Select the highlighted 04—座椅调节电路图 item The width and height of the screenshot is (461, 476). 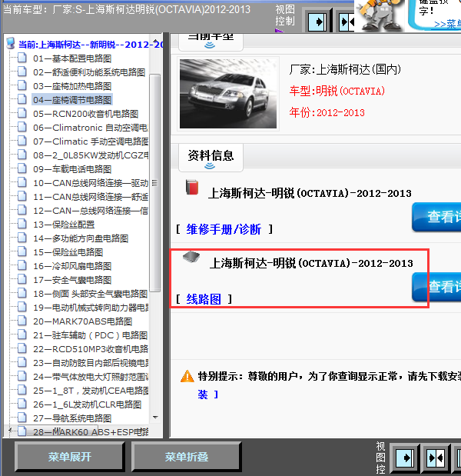click(x=72, y=100)
